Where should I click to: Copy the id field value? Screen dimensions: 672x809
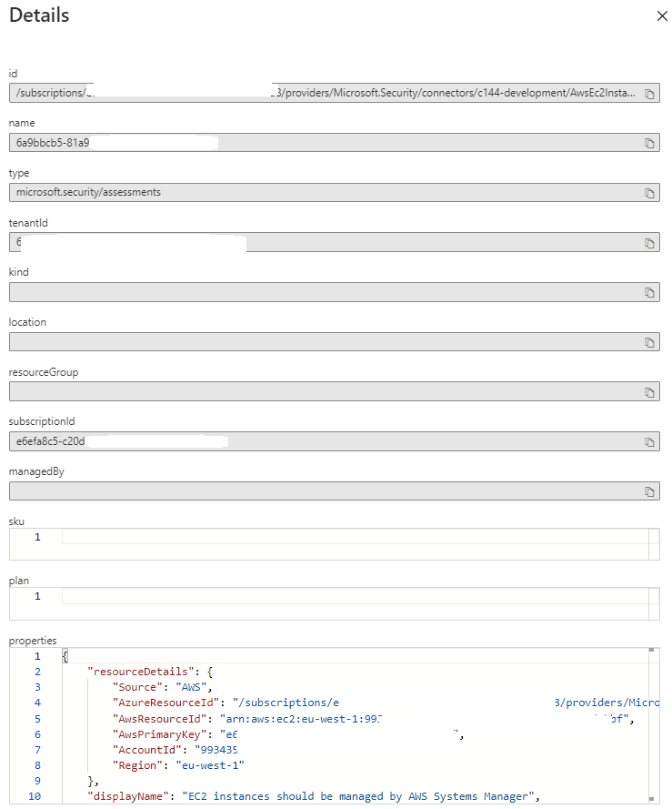click(649, 94)
